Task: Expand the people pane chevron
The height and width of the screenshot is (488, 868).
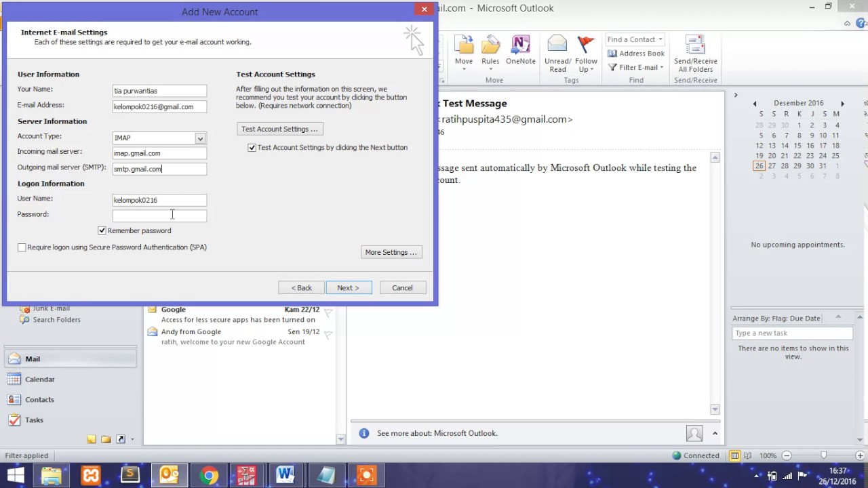Action: pyautogui.click(x=715, y=433)
